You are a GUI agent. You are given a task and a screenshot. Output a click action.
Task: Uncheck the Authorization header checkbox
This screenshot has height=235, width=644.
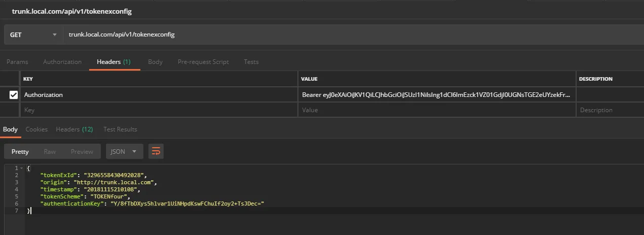tap(14, 94)
